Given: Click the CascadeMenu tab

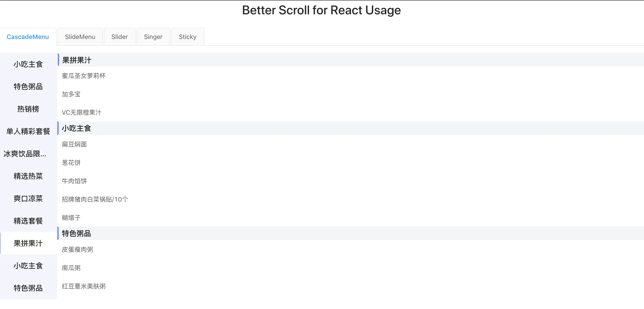Looking at the screenshot, I should pos(28,37).
